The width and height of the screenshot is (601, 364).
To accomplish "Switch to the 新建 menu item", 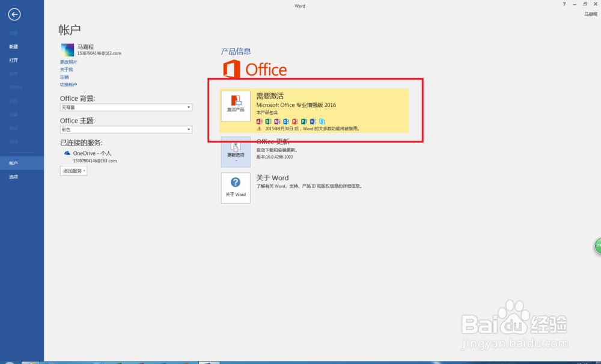I will click(x=13, y=46).
